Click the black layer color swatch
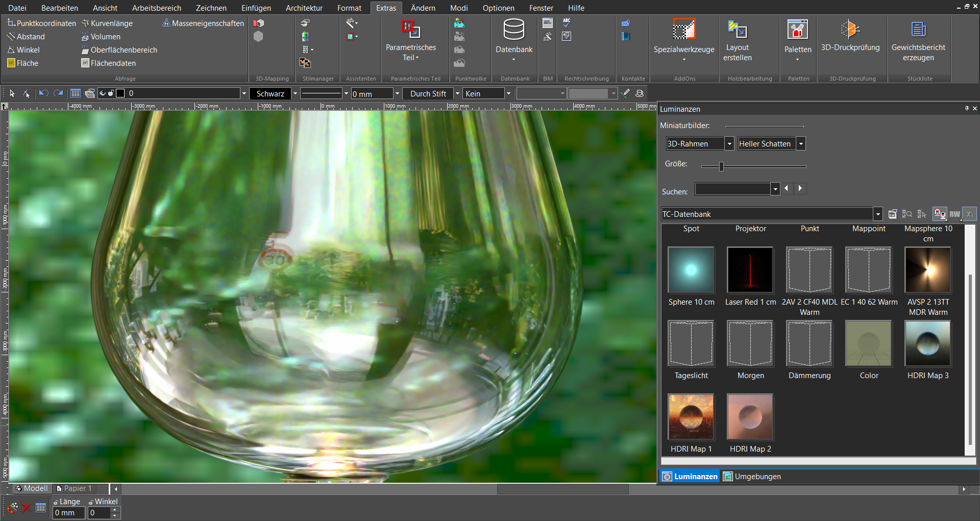This screenshot has height=521, width=980. pos(120,93)
